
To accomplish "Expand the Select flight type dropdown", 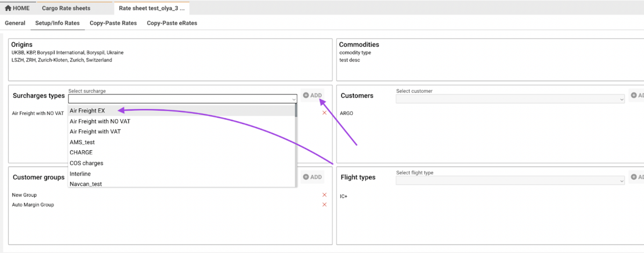I will pos(621,181).
